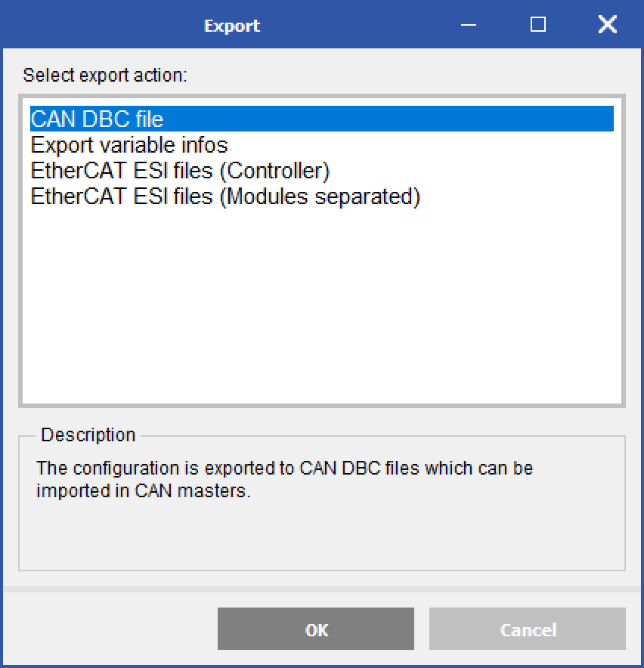Confirm export by clicking OK
Screen dimensions: 644x668
315,629
